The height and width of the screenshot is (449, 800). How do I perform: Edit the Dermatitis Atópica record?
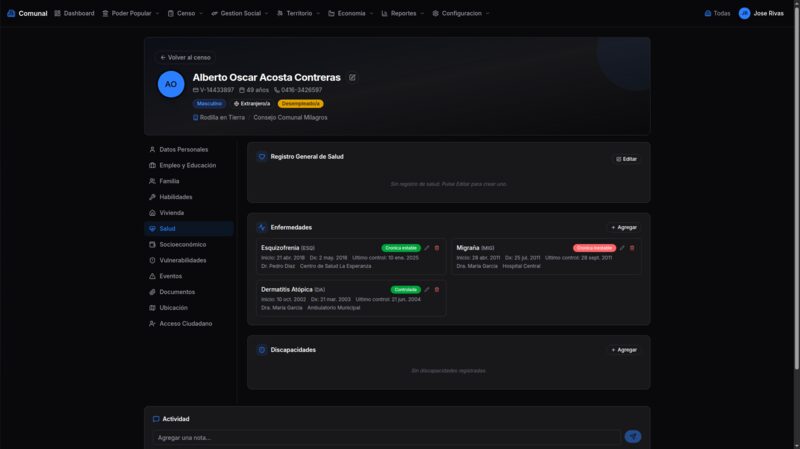point(427,290)
